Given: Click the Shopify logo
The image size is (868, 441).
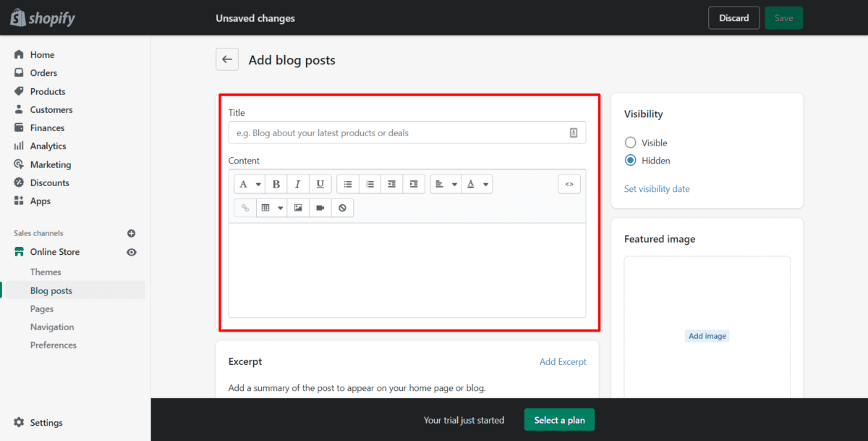Looking at the screenshot, I should [43, 18].
